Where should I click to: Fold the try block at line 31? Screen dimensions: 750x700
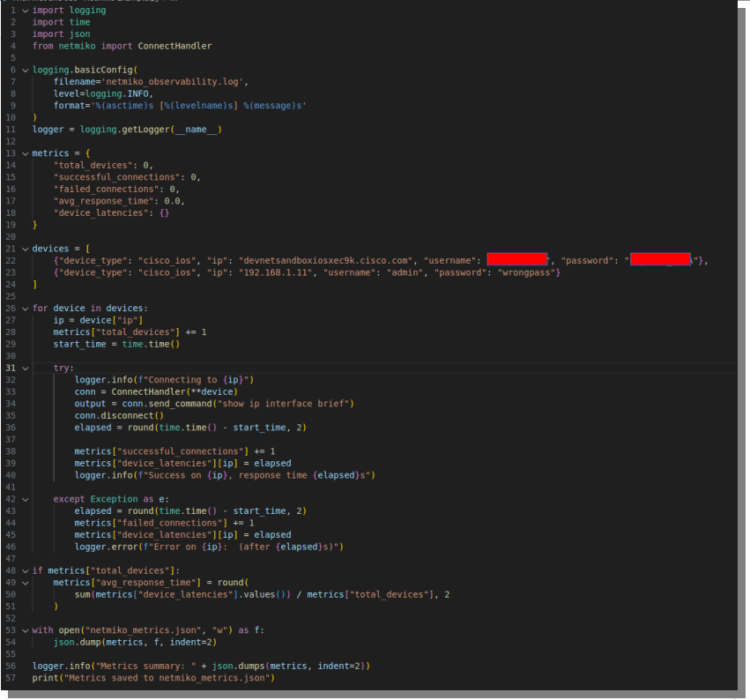click(25, 368)
